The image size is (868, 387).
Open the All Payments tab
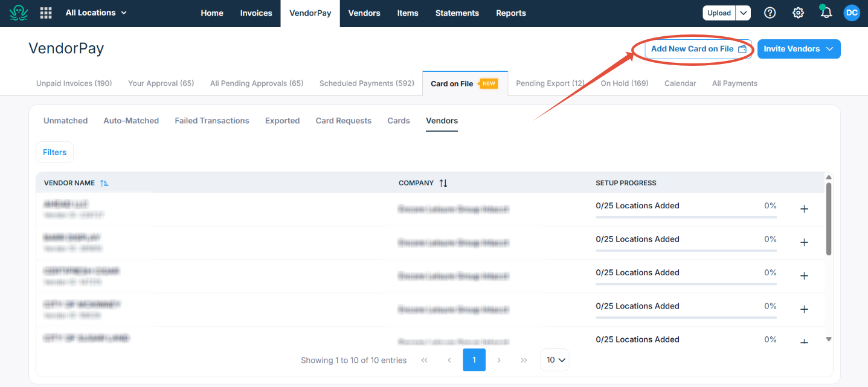pos(735,83)
